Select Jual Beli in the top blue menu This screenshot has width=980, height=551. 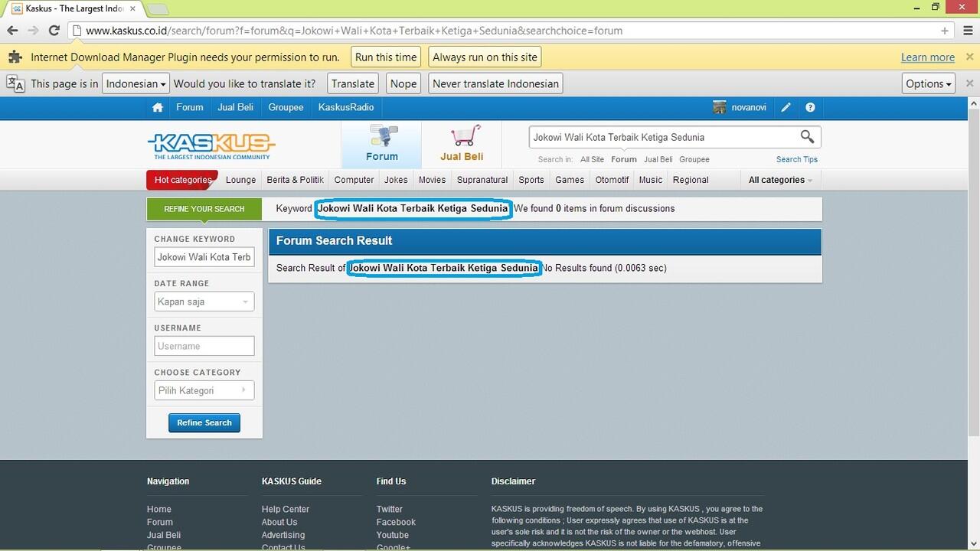tap(236, 107)
